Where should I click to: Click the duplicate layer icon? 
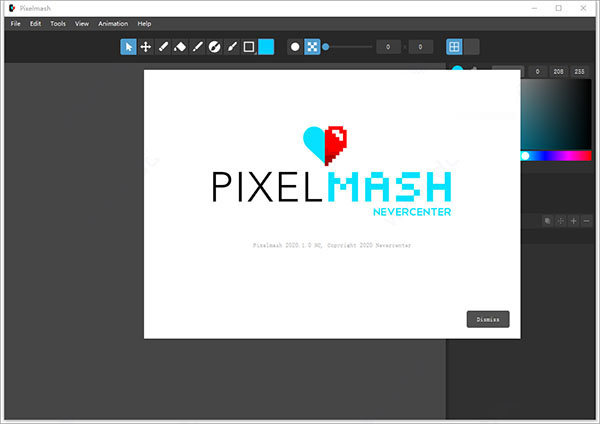[548, 221]
